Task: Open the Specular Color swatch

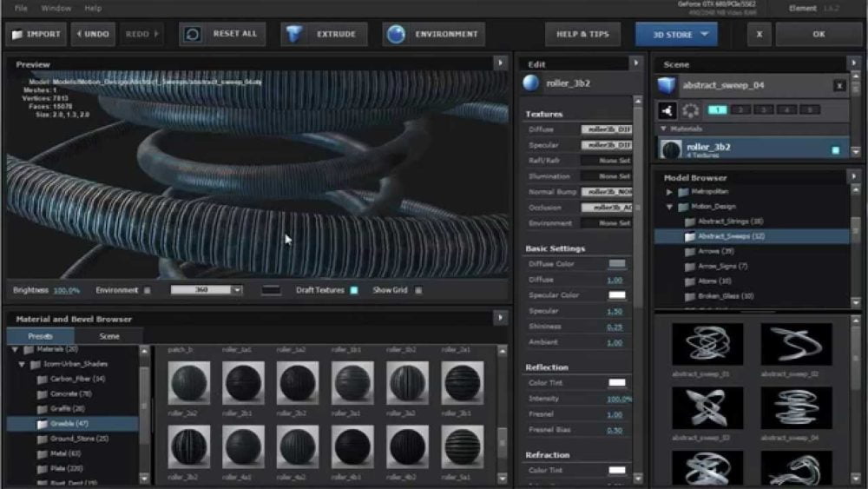Action: pyautogui.click(x=616, y=295)
